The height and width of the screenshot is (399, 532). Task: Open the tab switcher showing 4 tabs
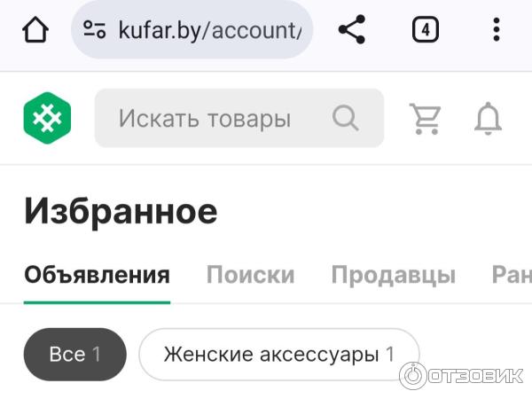(x=425, y=29)
